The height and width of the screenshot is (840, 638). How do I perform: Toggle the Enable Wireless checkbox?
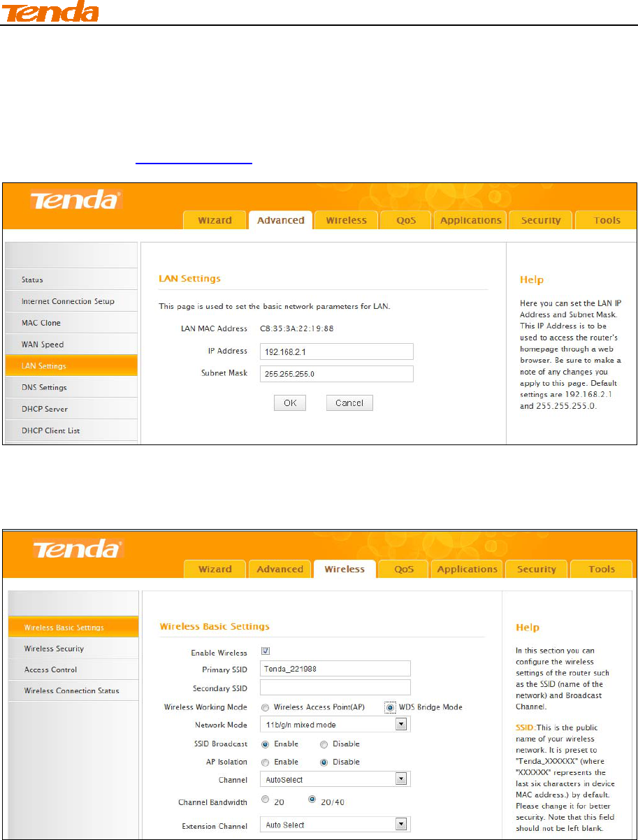coord(266,651)
